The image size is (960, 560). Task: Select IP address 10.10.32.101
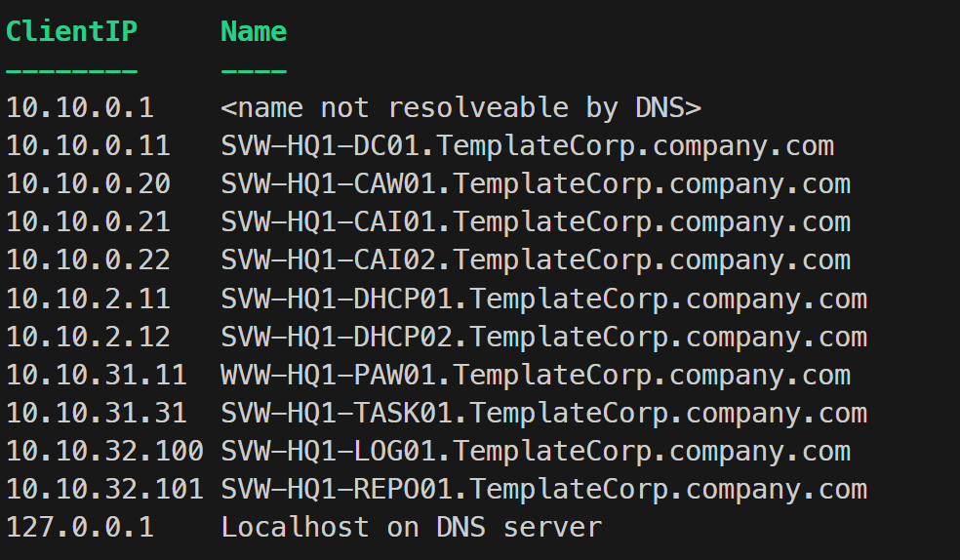104,490
